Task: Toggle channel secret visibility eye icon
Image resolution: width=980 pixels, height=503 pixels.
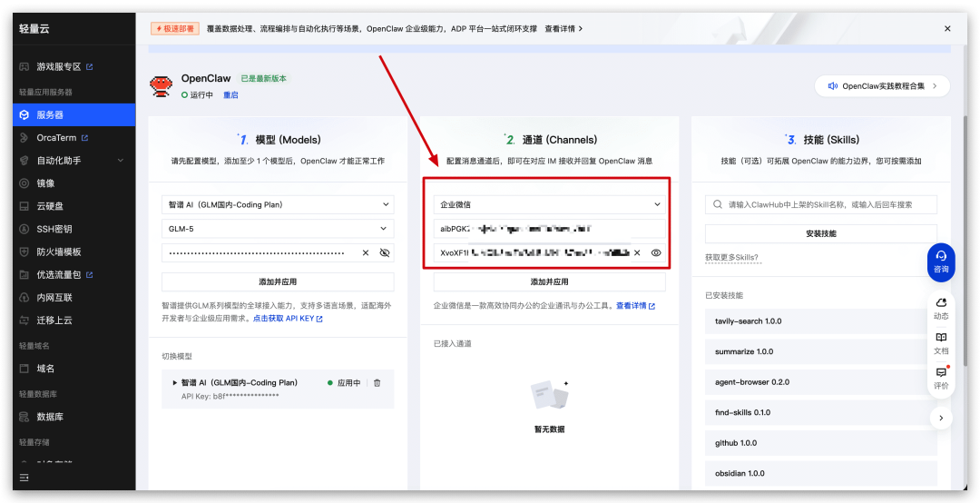Action: [x=656, y=252]
